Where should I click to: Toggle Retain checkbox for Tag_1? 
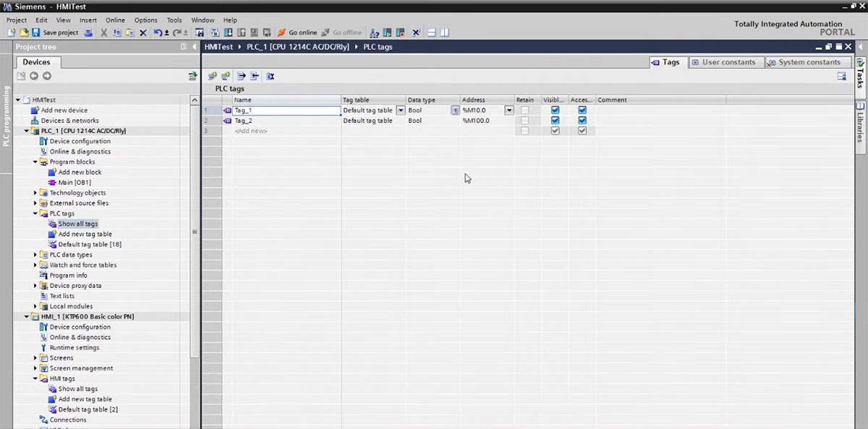pos(525,111)
